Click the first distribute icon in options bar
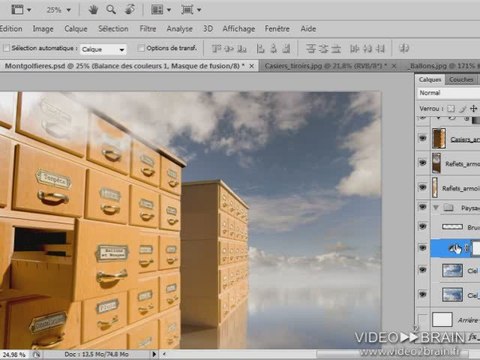Viewport: 480px width, 360px height. [311, 49]
